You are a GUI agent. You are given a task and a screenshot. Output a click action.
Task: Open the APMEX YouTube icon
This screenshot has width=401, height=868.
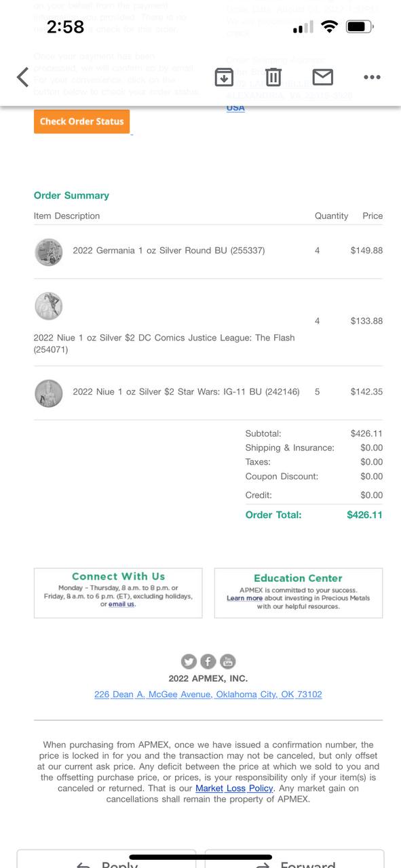point(228,661)
